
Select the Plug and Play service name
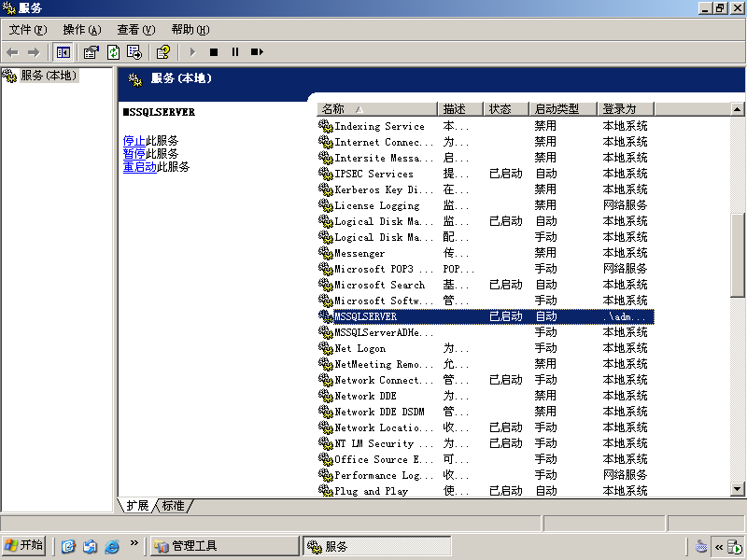tap(371, 491)
